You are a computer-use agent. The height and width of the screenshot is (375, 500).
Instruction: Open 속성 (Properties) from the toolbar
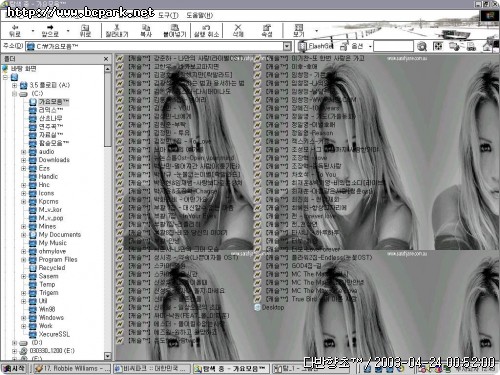(267, 30)
